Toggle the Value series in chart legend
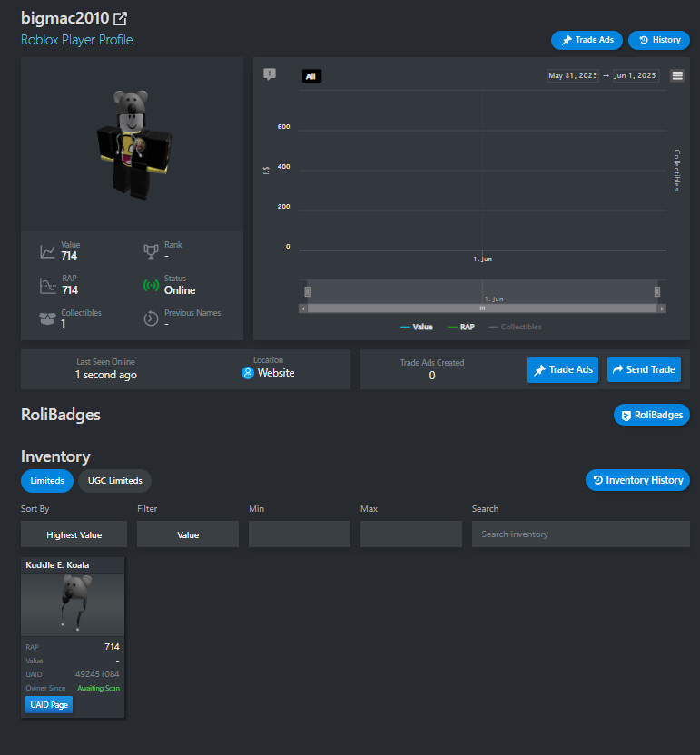 (x=417, y=327)
